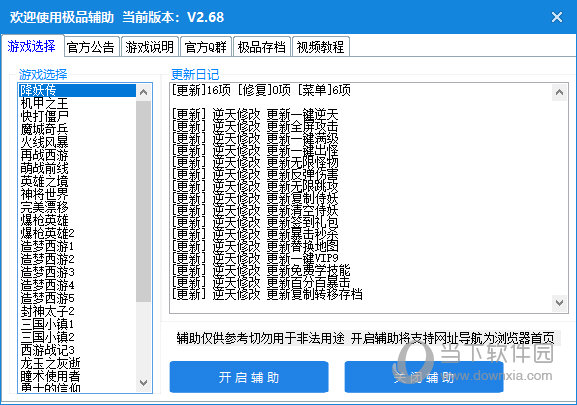Click update log scroll down arrow
The height and width of the screenshot is (405, 577).
pyautogui.click(x=559, y=303)
